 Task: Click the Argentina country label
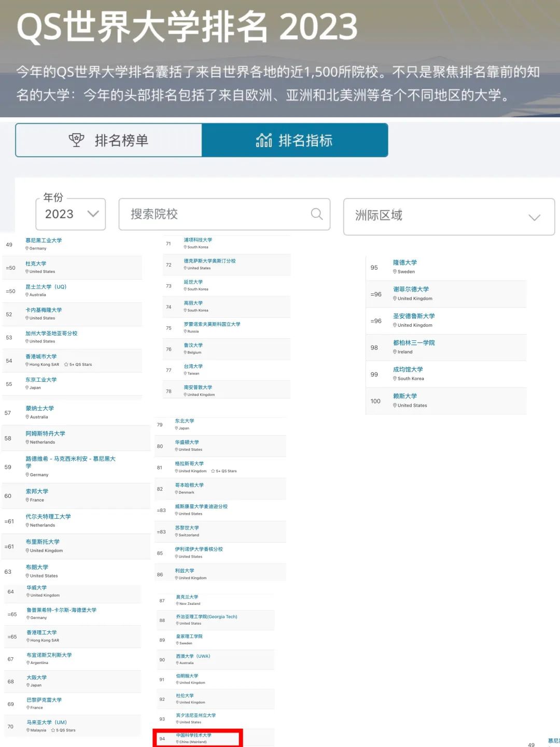(39, 663)
